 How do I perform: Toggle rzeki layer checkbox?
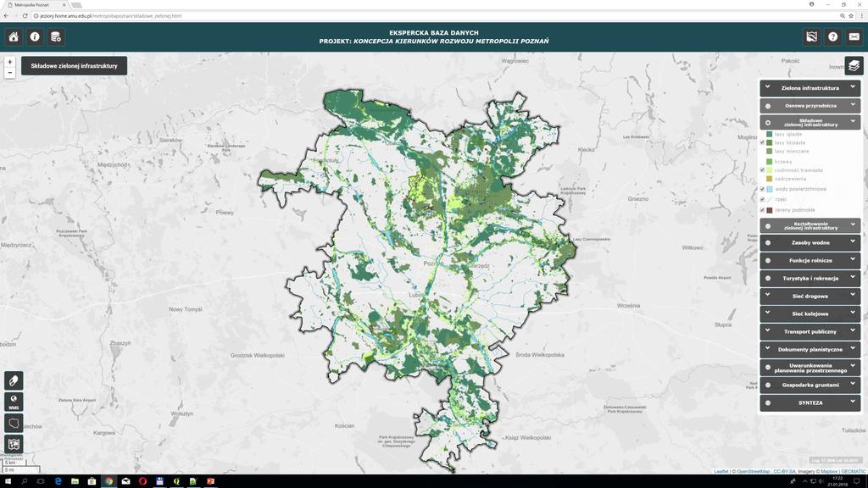click(762, 200)
